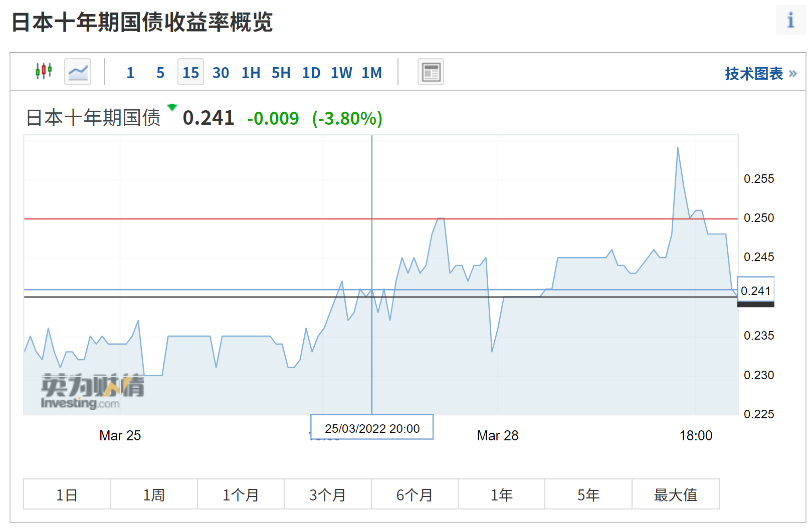This screenshot has width=812, height=530.
Task: Click the 0.241 current price label
Action: coord(755,291)
